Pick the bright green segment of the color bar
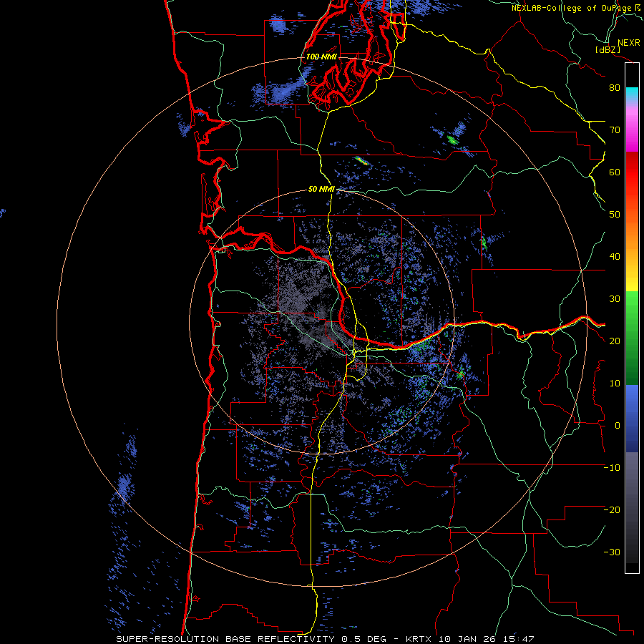The height and width of the screenshot is (644, 644). coord(632,306)
